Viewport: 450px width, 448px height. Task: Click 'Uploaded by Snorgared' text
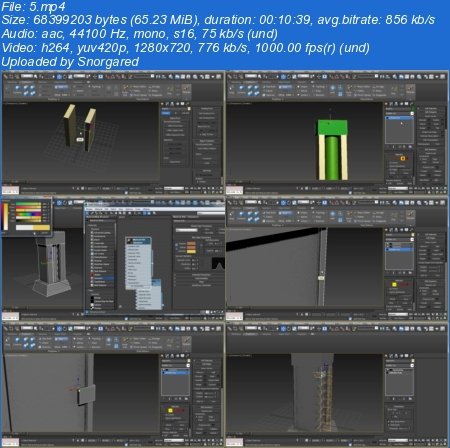(70, 62)
